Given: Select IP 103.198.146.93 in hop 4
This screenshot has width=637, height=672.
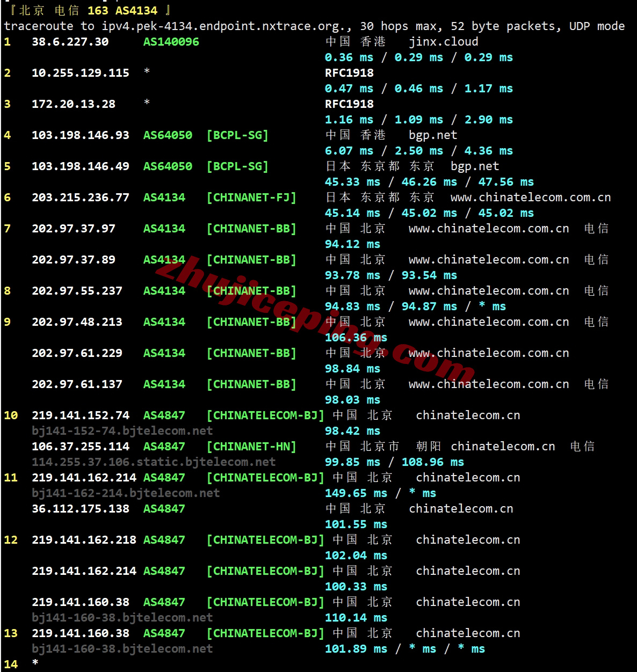Looking at the screenshot, I should point(81,135).
